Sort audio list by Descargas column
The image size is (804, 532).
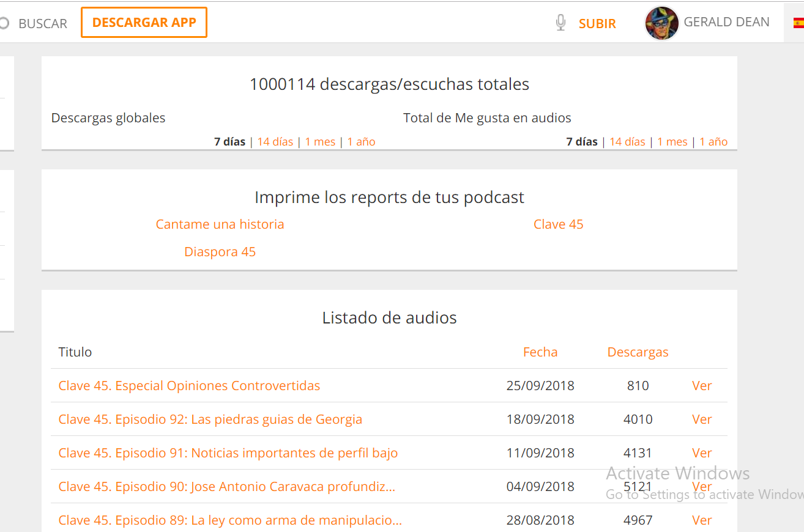pos(638,352)
